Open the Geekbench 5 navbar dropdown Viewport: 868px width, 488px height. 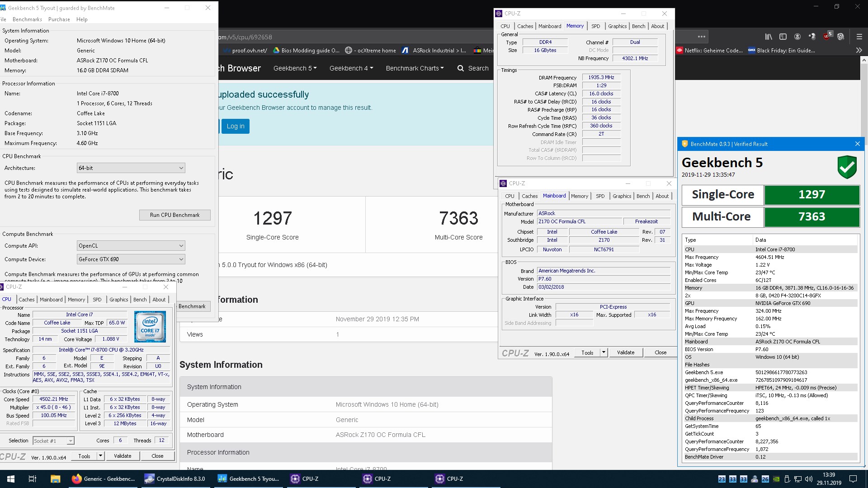tap(295, 68)
